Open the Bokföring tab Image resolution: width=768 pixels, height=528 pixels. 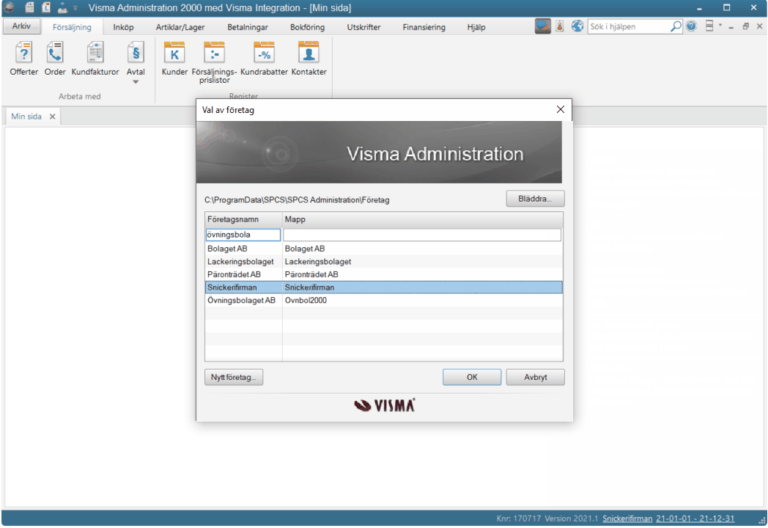click(307, 27)
